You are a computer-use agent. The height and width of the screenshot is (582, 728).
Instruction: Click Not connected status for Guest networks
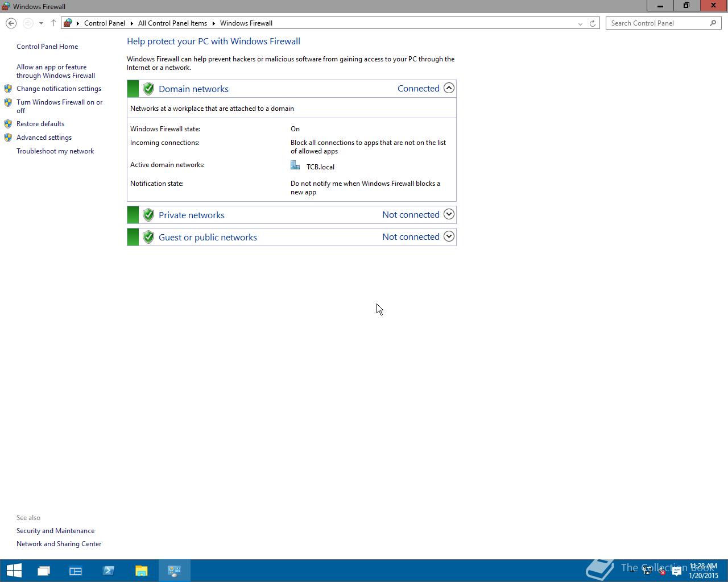[x=411, y=236]
